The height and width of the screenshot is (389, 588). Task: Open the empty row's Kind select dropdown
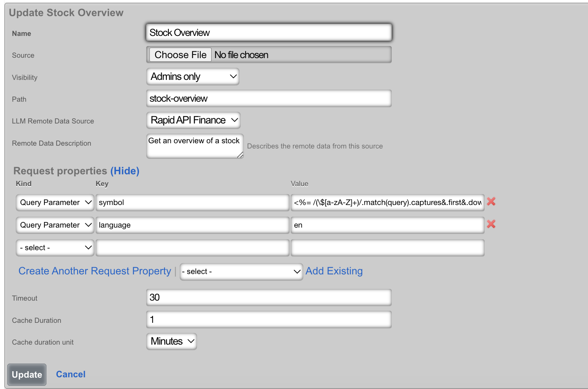click(x=55, y=248)
